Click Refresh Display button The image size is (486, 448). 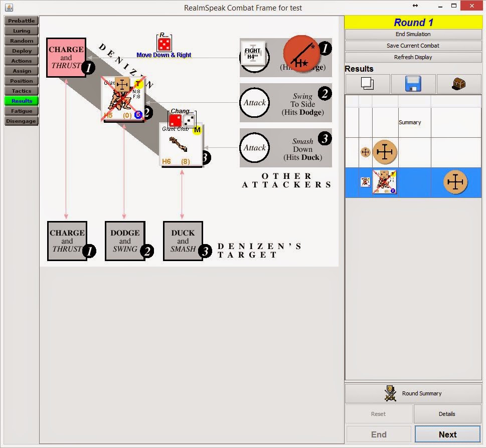tap(413, 57)
